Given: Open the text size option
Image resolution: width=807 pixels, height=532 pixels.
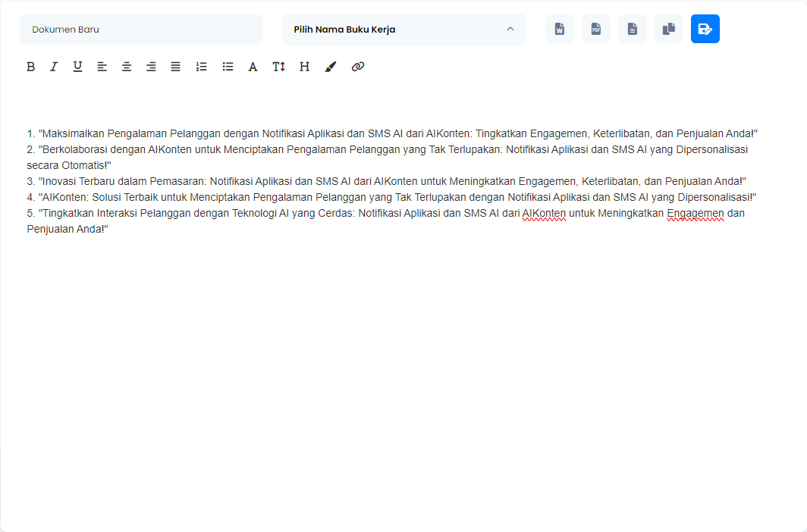Looking at the screenshot, I should (278, 67).
